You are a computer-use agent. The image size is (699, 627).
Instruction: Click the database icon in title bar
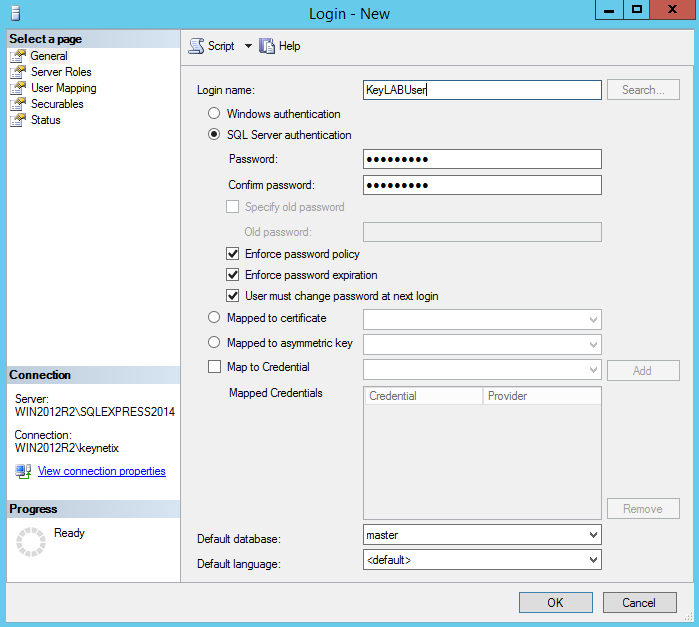16,13
